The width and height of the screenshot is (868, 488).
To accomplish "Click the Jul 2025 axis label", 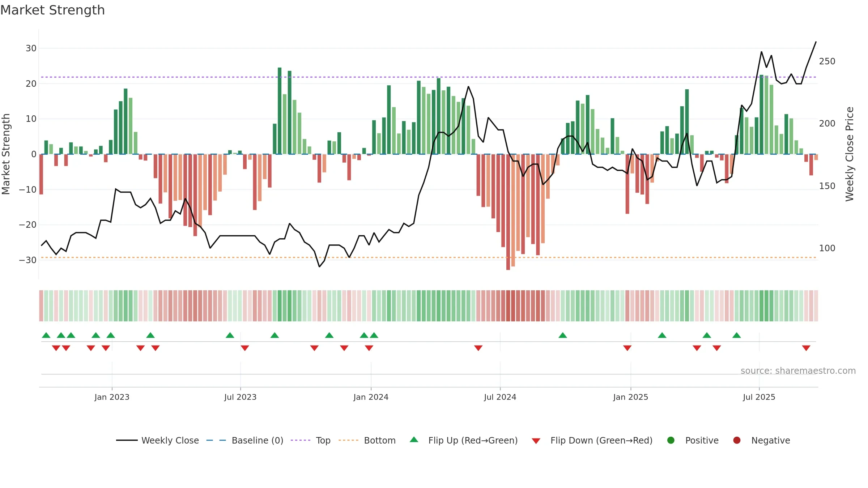I will (x=759, y=397).
